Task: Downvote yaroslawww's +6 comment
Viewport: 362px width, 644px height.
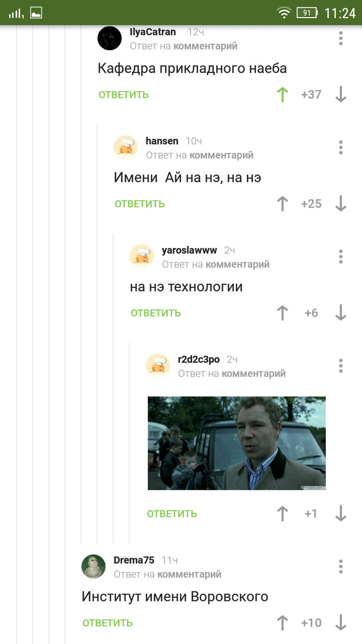Action: click(340, 313)
